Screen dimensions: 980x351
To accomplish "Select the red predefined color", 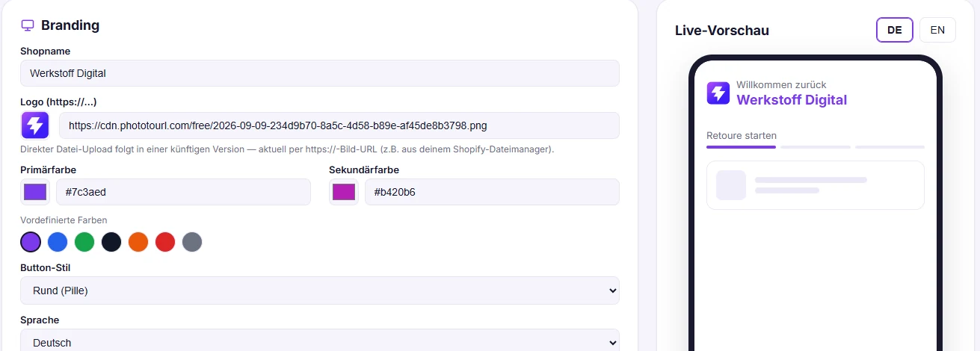I will [165, 242].
